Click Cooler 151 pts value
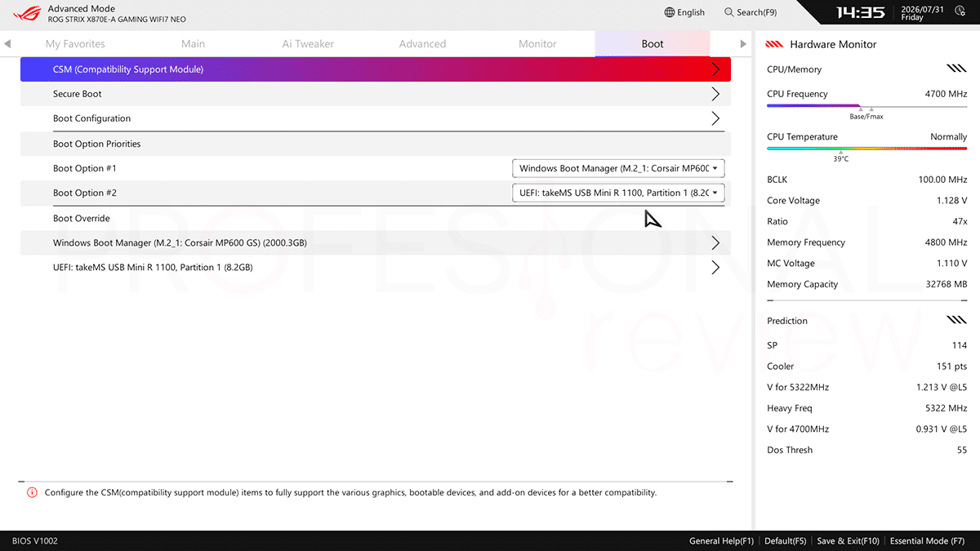Viewport: 980px width, 551px height. 951,367
